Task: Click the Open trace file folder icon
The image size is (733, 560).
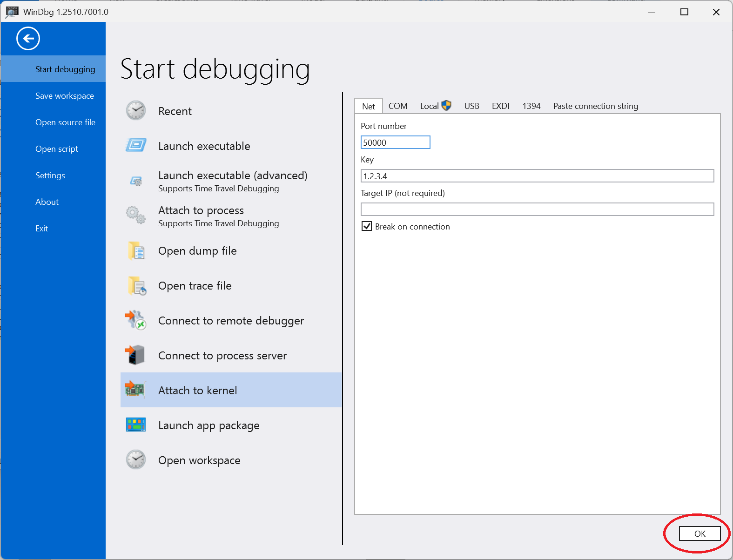Action: 137,285
